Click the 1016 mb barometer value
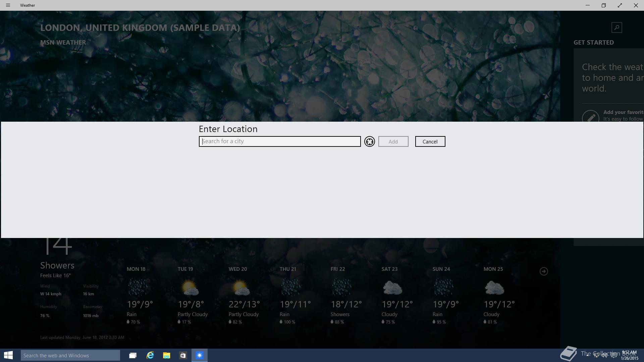This screenshot has width=644, height=362. coord(91,316)
